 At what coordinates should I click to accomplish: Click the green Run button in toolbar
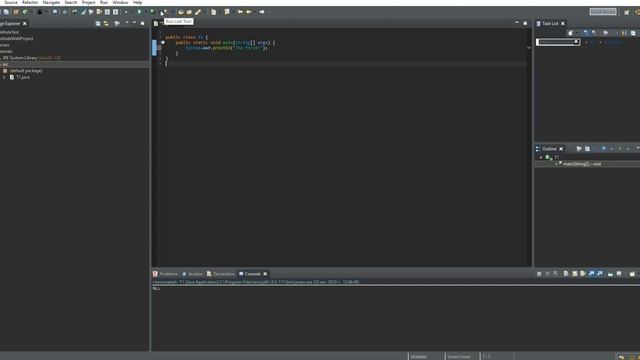(139, 12)
